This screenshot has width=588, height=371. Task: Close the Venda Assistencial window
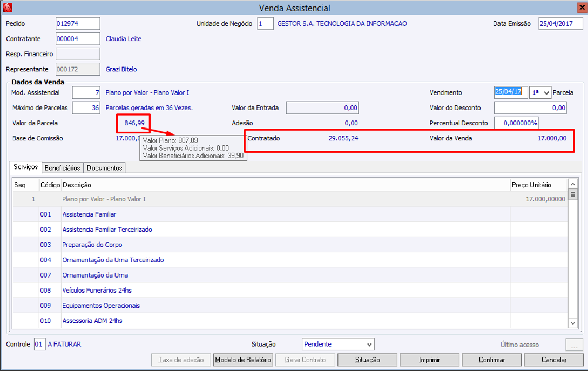coord(582,7)
